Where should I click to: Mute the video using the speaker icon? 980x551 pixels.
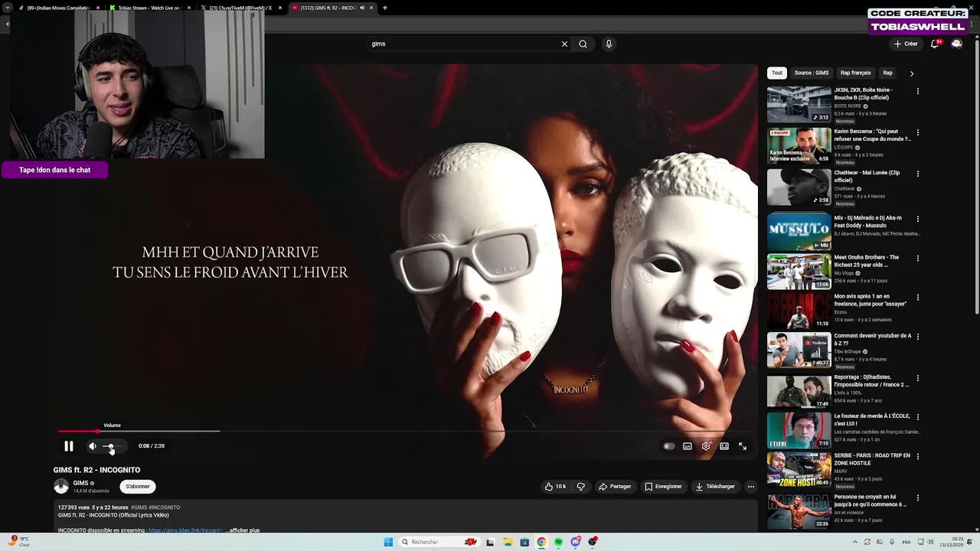tap(93, 446)
